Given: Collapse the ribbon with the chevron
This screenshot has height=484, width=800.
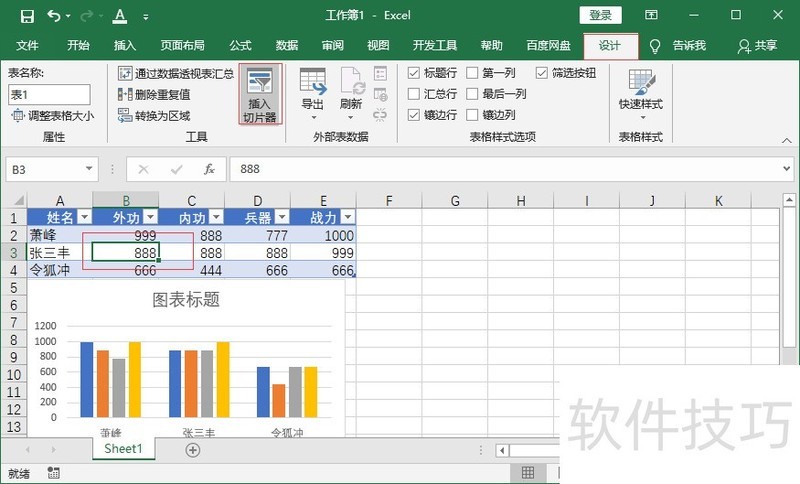Looking at the screenshot, I should pos(787,140).
